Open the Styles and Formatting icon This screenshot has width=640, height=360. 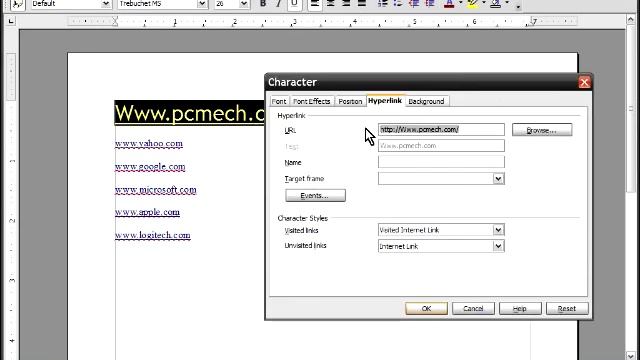pyautogui.click(x=17, y=4)
